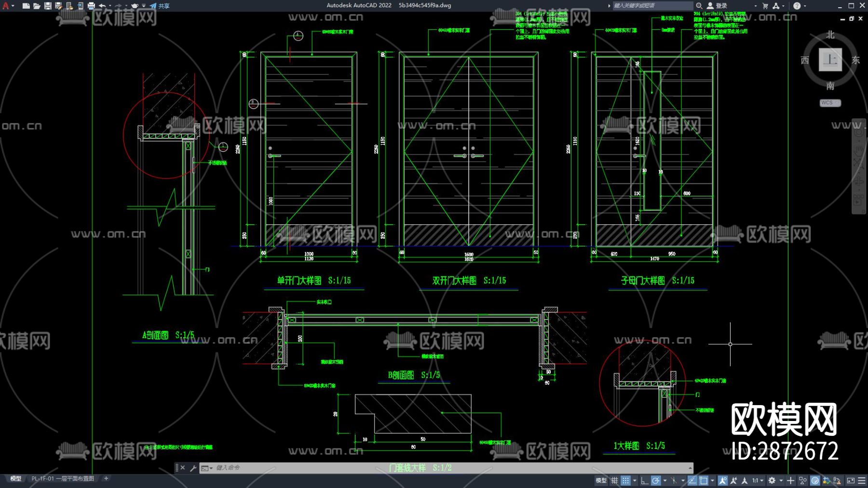Customize the Quick Access Toolbar dropdown
The width and height of the screenshot is (868, 488).
[144, 6]
